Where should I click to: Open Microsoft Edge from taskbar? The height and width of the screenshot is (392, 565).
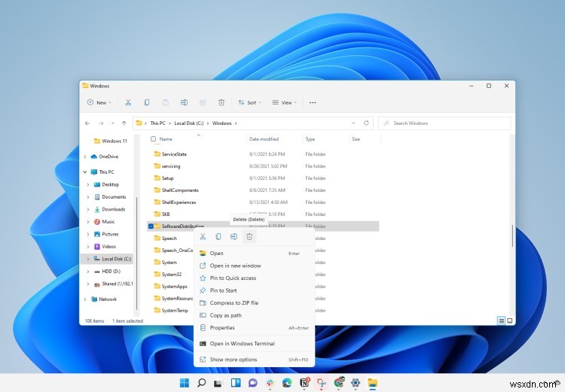coord(287,383)
